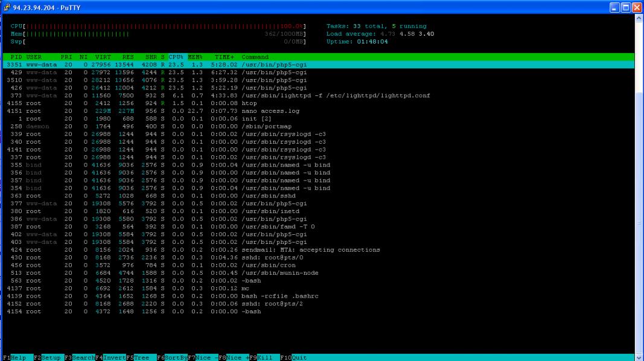Open the F6 SortBy menu
The height and width of the screenshot is (361, 644).
pyautogui.click(x=172, y=357)
